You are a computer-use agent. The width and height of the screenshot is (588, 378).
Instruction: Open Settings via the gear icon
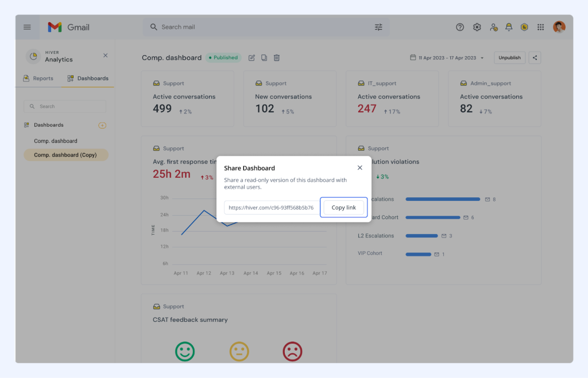477,27
